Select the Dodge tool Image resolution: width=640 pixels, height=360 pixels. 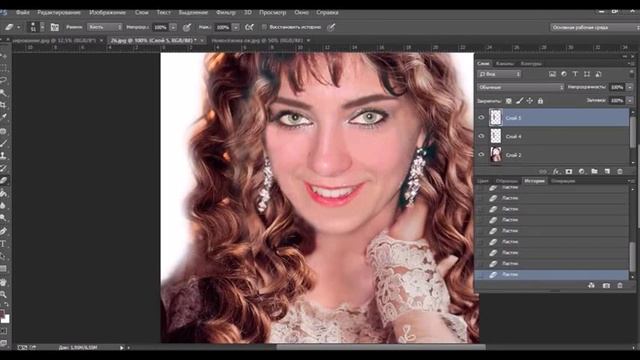pos(3,218)
